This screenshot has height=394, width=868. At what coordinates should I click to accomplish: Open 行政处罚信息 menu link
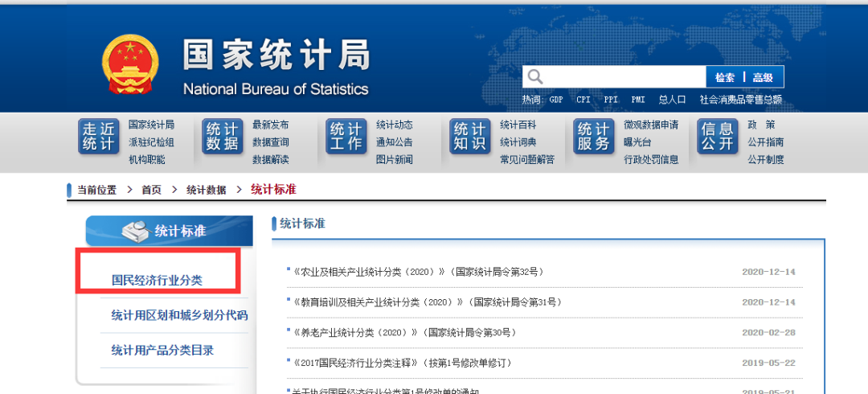651,159
